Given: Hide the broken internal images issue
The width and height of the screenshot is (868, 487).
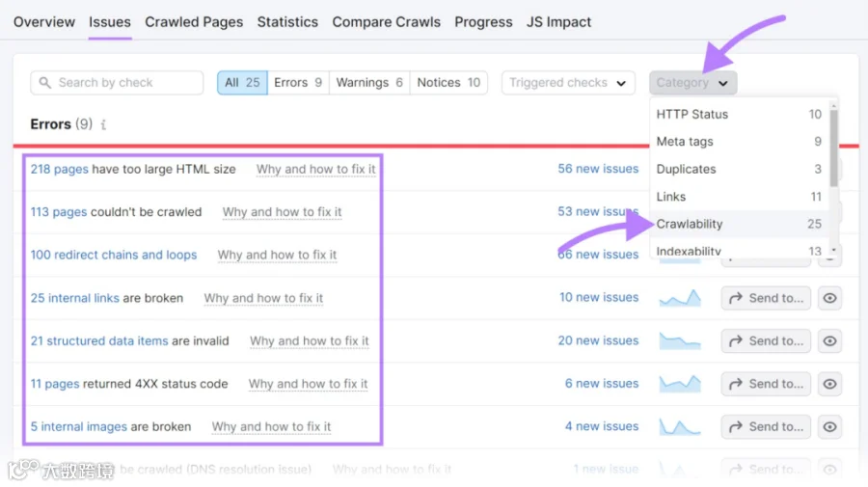Looking at the screenshot, I should tap(829, 426).
